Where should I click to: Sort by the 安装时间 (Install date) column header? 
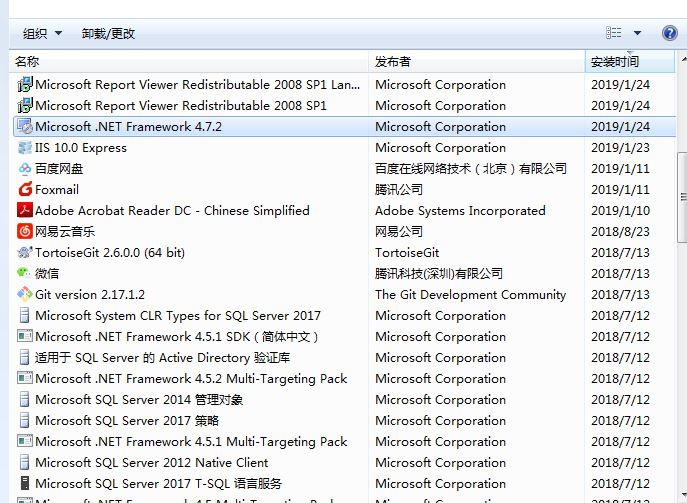click(x=630, y=61)
